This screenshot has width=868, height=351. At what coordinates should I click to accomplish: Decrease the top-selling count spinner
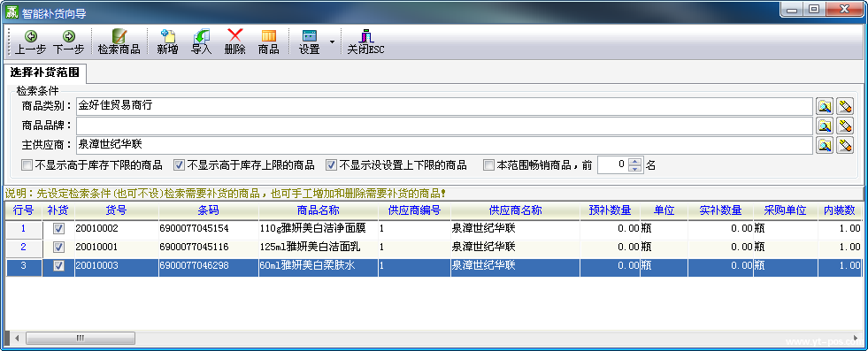tap(635, 169)
